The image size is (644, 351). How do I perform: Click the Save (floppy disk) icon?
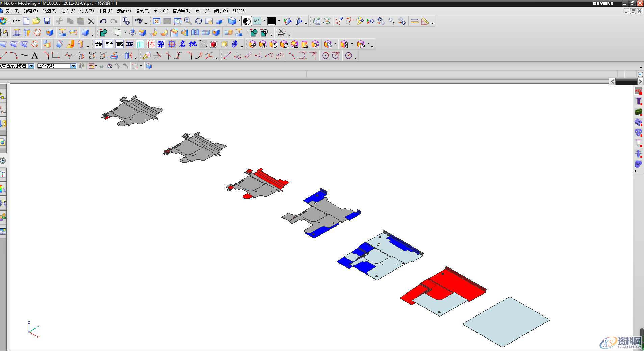tap(47, 21)
